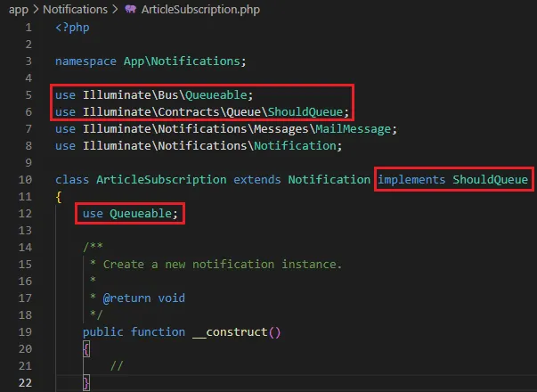This screenshot has height=392, width=537.
Task: Click the PHP elephant file icon in breadcrumb
Action: (130, 9)
